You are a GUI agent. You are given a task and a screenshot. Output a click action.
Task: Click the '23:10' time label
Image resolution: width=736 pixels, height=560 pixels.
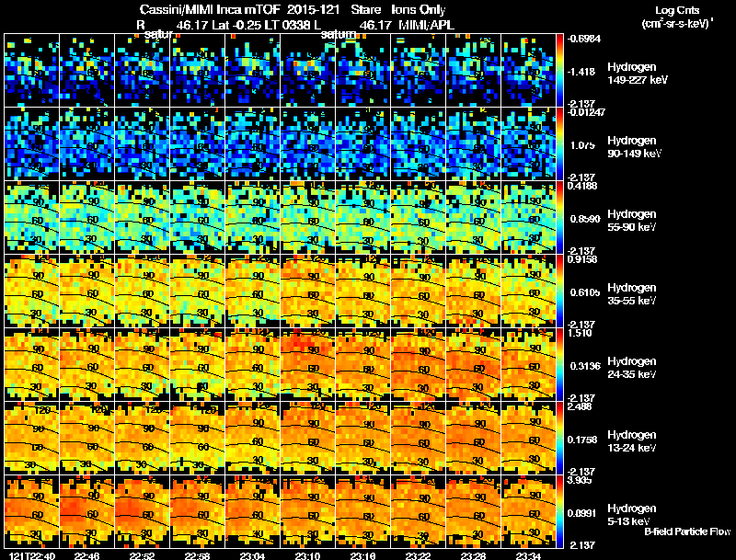[x=307, y=556]
